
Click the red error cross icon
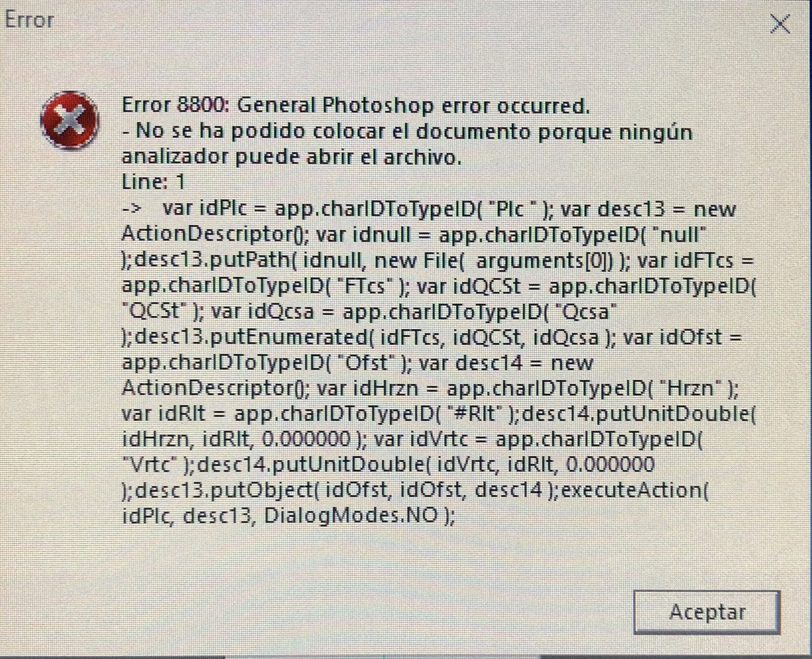(69, 120)
